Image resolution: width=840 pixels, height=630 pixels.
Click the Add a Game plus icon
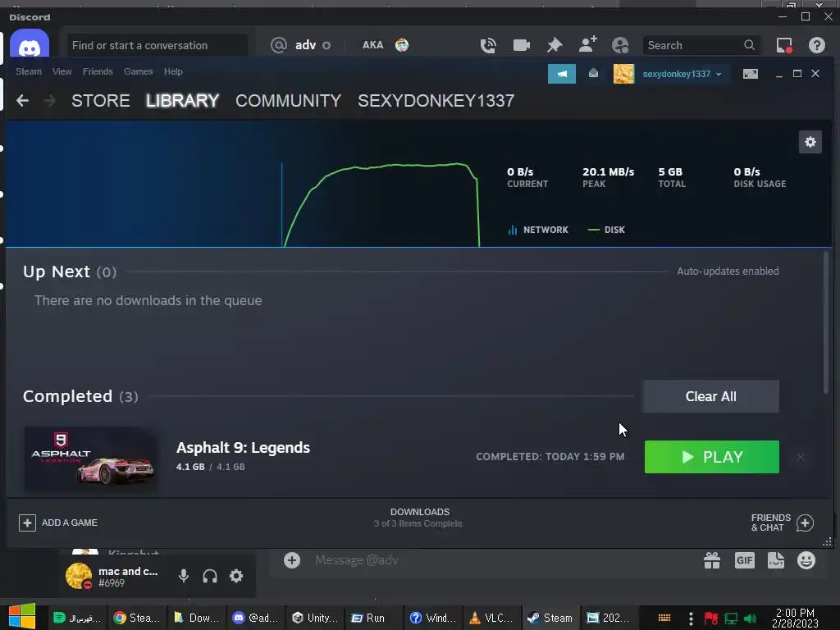point(27,523)
